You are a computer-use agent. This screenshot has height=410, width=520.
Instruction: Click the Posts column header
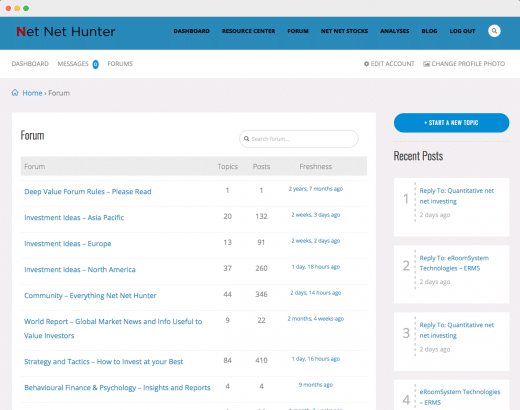click(261, 166)
